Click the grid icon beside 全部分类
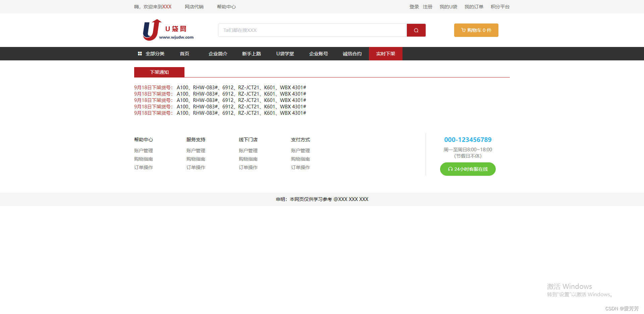 [x=140, y=54]
